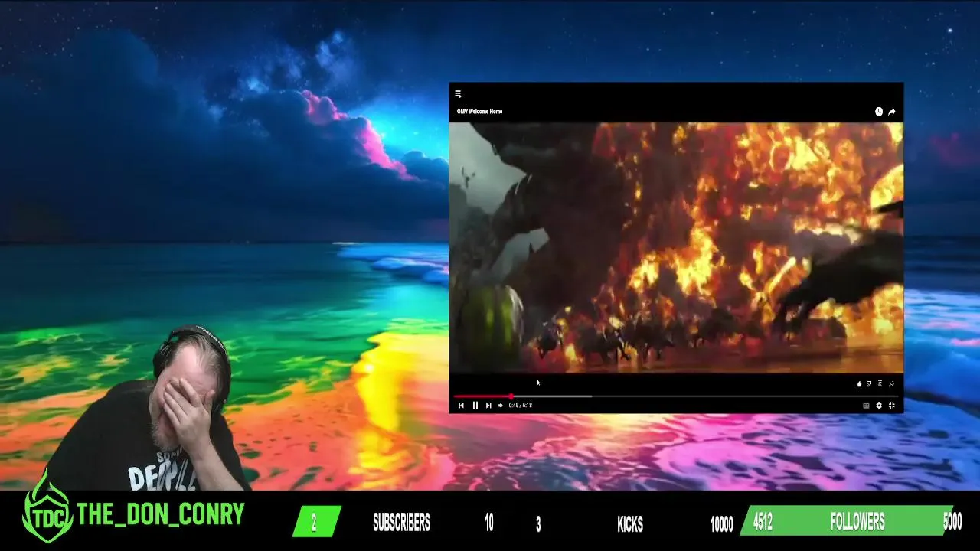980x551 pixels.
Task: Skip to the previous video
Action: pos(461,406)
